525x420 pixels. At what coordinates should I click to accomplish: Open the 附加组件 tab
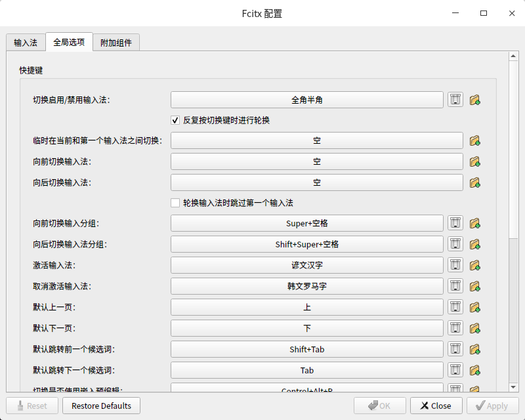point(116,43)
